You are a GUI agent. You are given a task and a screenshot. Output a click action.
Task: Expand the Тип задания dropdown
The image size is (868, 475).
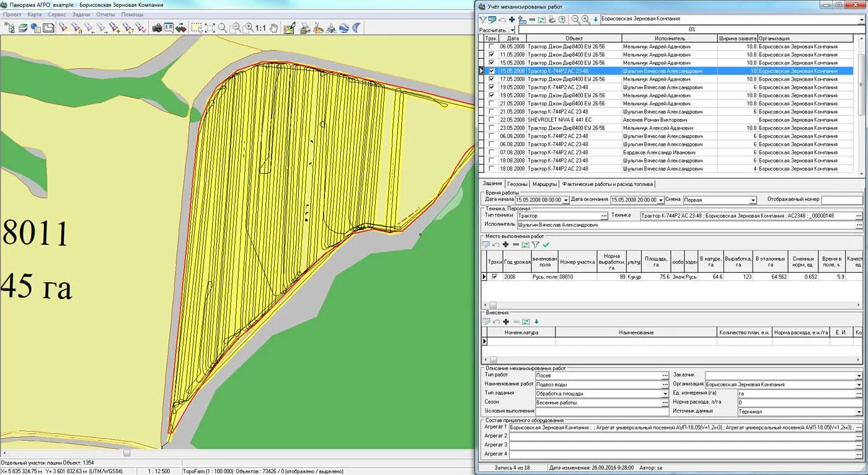(665, 393)
